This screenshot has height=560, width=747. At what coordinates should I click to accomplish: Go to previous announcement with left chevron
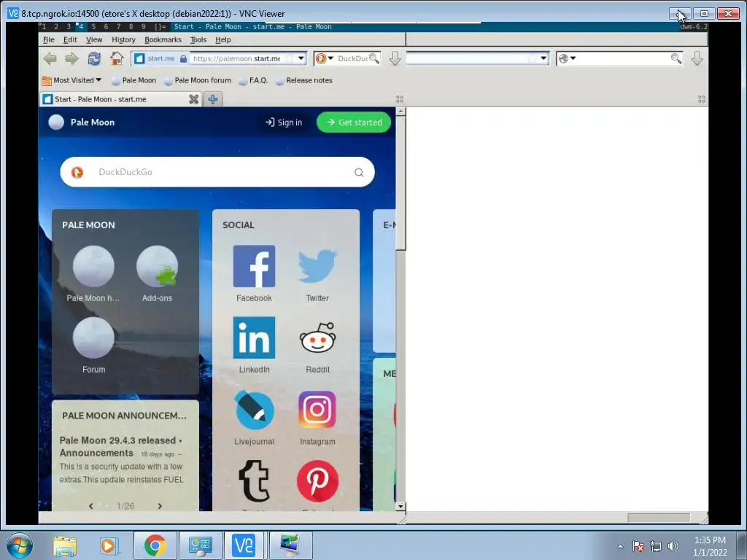91,506
